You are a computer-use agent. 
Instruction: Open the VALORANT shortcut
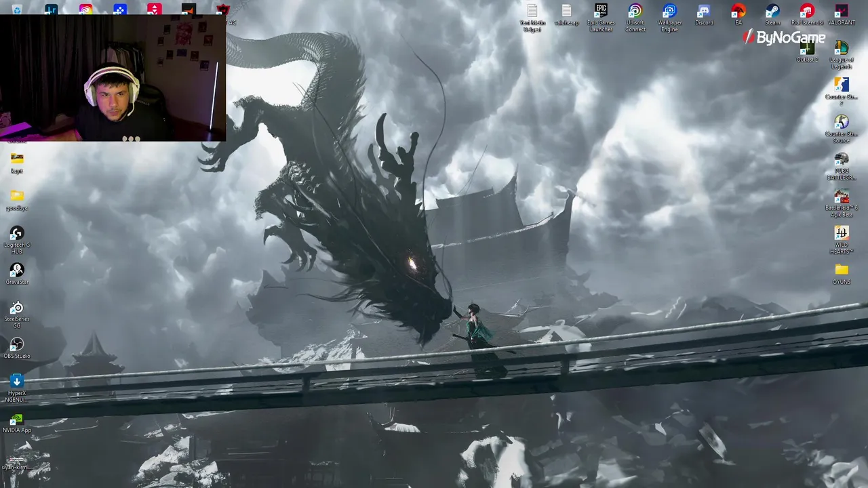click(842, 14)
